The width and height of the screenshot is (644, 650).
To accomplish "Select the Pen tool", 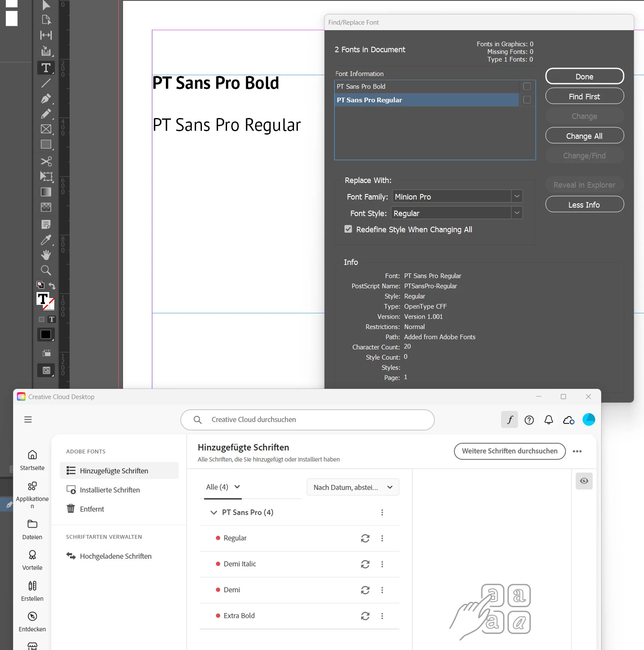I will [x=46, y=98].
